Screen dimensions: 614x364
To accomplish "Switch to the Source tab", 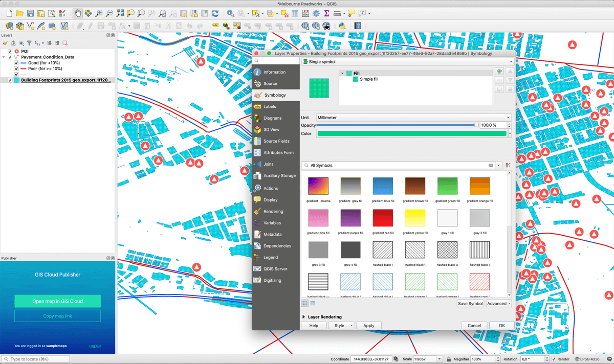I will 275,84.
